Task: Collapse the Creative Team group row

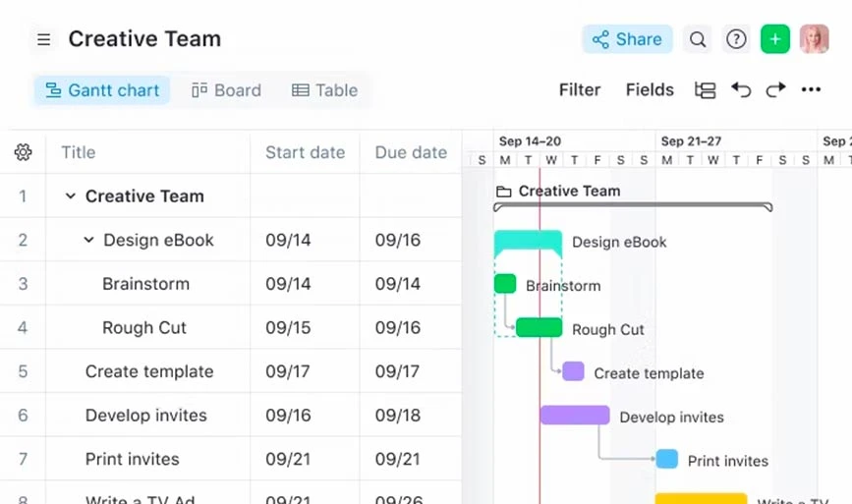Action: (70, 196)
